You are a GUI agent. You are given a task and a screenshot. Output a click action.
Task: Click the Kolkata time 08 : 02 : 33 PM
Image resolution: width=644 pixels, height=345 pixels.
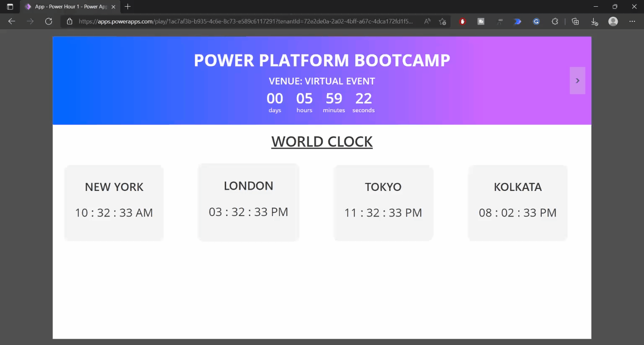pos(518,213)
